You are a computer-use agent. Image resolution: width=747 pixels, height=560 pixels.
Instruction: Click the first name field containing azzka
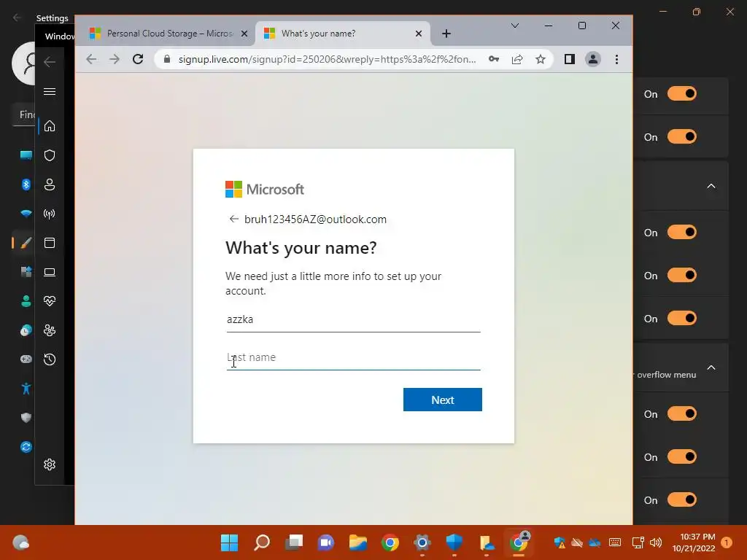point(353,319)
